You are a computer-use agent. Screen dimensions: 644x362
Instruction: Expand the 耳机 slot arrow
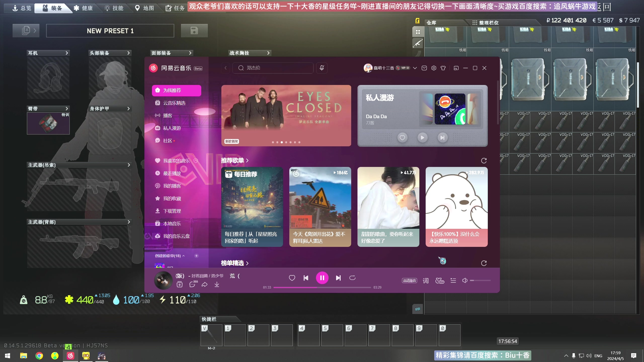67,53
